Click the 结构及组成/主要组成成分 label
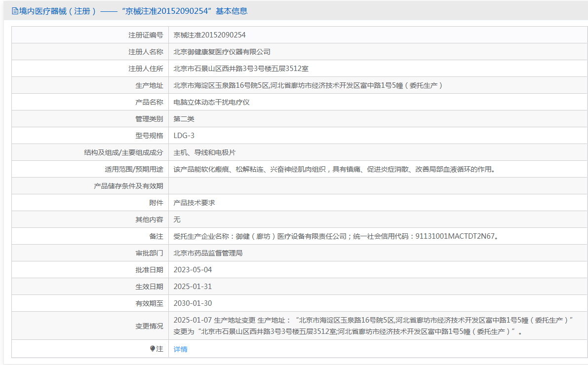Screen dimensions: 588x365 124,152
